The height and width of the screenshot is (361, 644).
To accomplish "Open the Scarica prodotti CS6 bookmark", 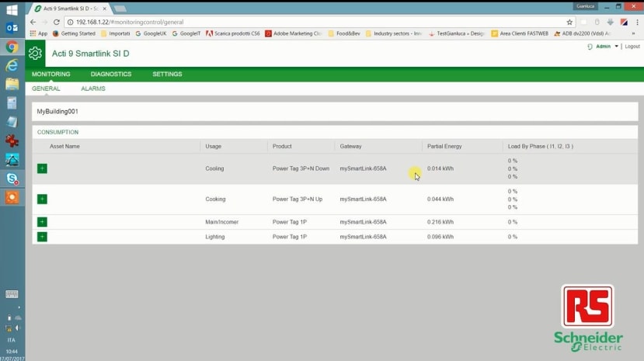I will coord(233,33).
